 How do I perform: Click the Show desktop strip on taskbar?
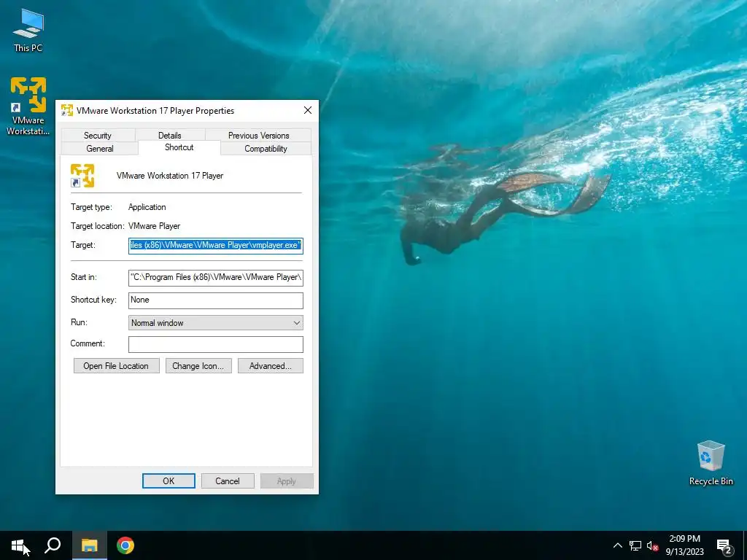click(x=745, y=545)
